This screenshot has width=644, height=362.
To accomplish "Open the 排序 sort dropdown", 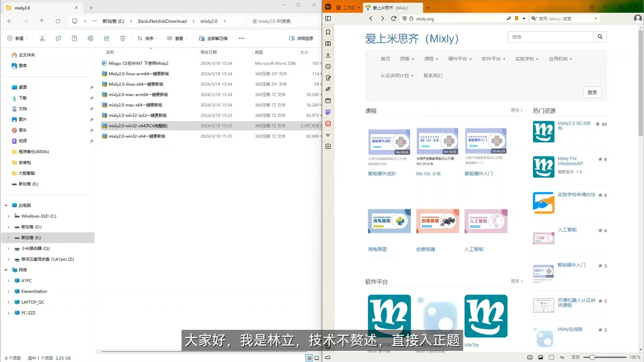I will tap(147, 39).
